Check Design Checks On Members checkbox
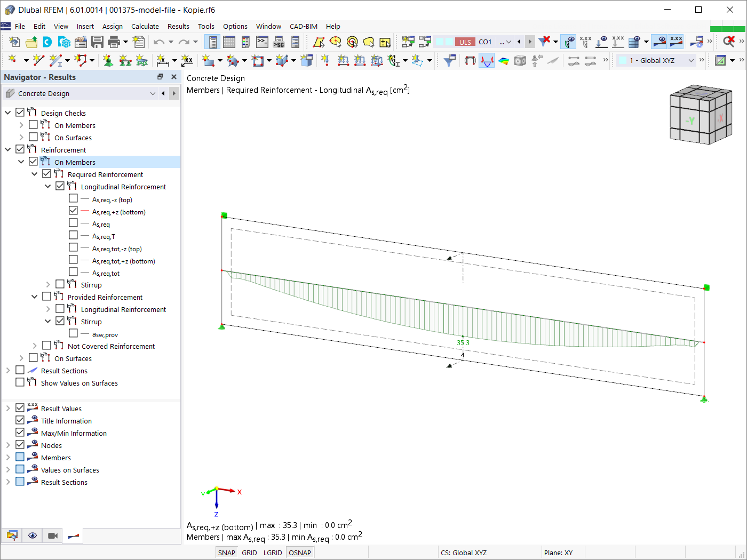 (33, 124)
